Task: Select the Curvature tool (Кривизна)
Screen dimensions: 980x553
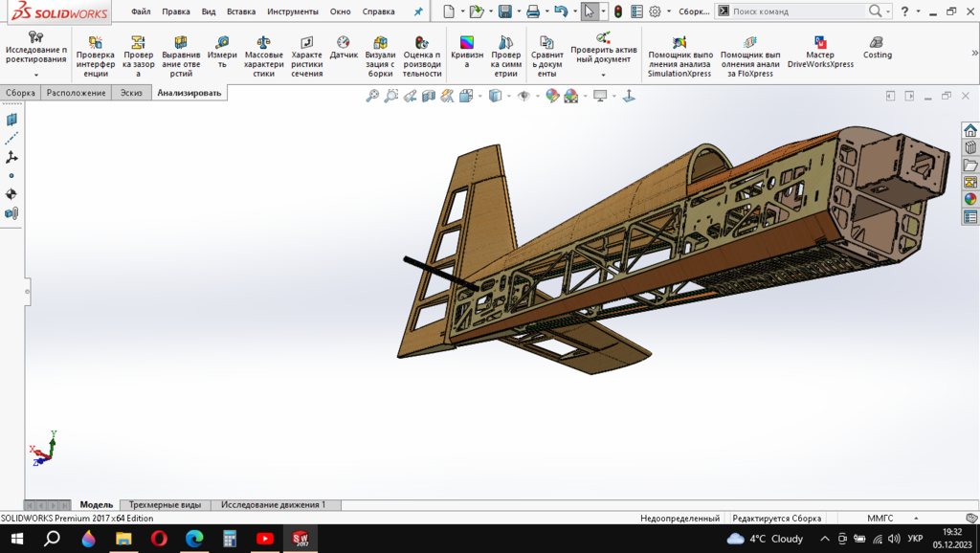Action: coord(466,55)
